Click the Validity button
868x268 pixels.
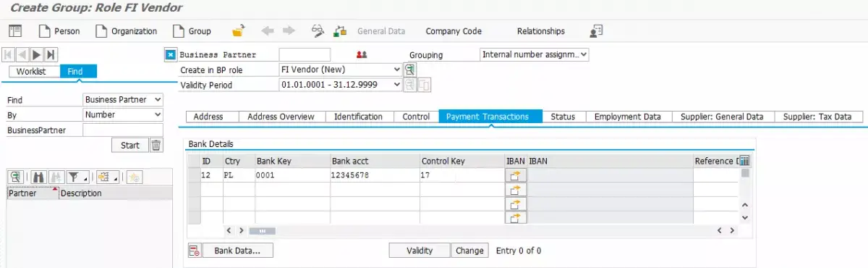pyautogui.click(x=420, y=251)
